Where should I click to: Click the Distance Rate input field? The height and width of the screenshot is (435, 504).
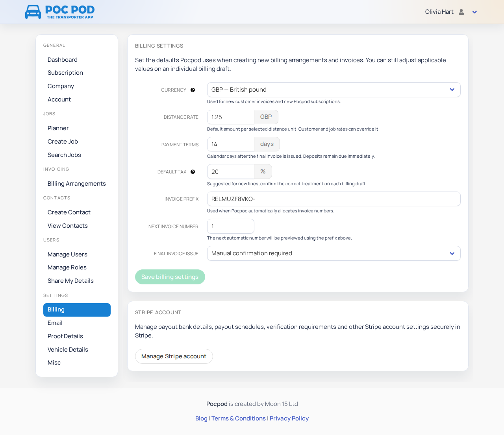(231, 117)
